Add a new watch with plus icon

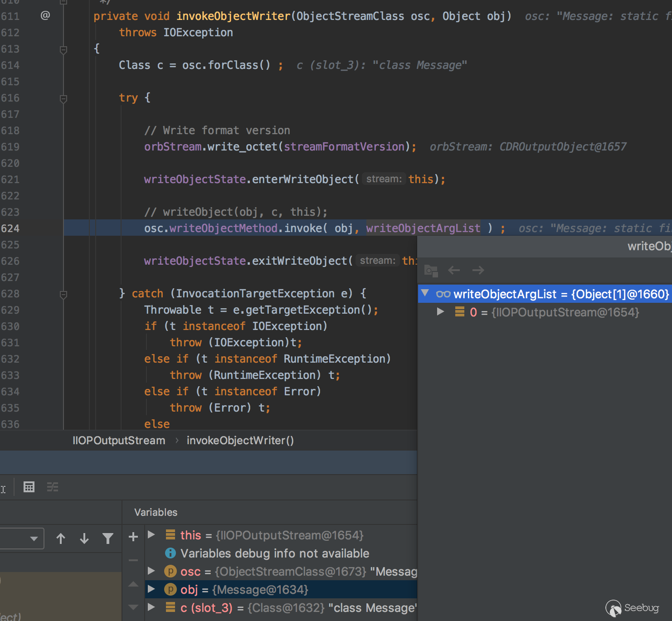[x=133, y=537]
